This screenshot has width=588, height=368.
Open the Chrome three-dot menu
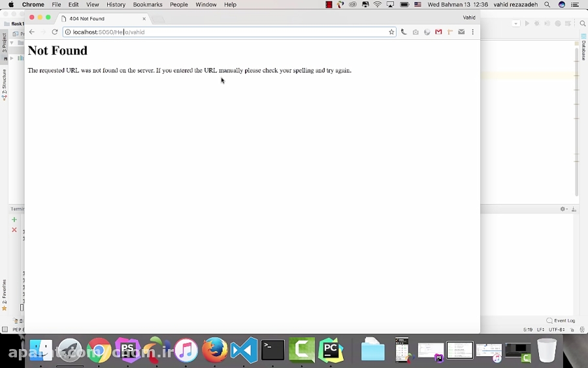[x=472, y=32]
